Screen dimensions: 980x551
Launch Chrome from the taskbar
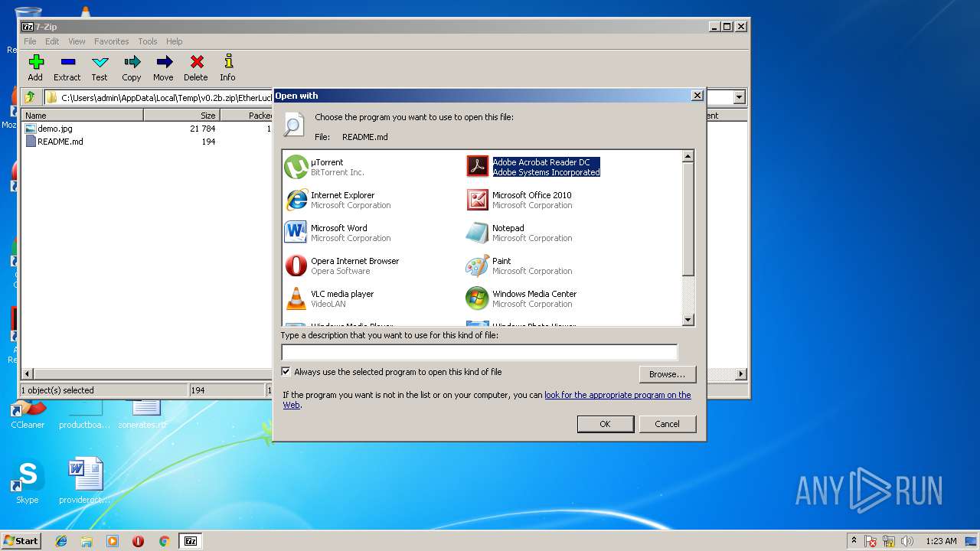164,541
